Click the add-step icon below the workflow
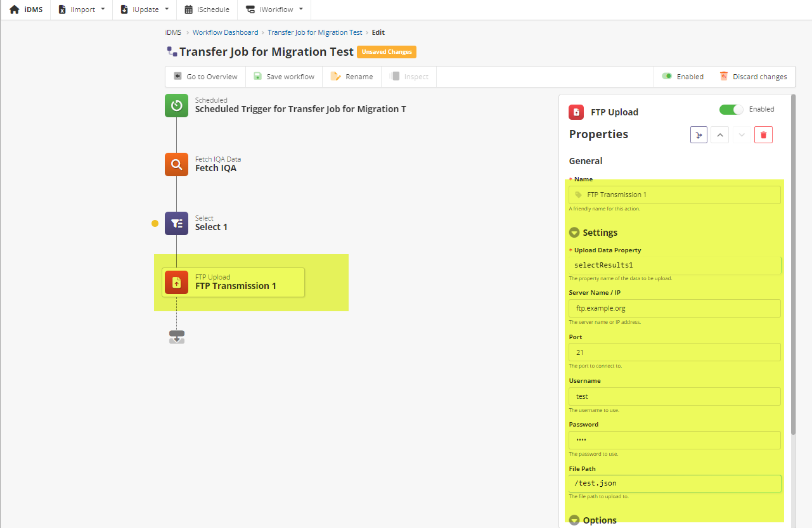Viewport: 812px width, 528px height. [177, 337]
